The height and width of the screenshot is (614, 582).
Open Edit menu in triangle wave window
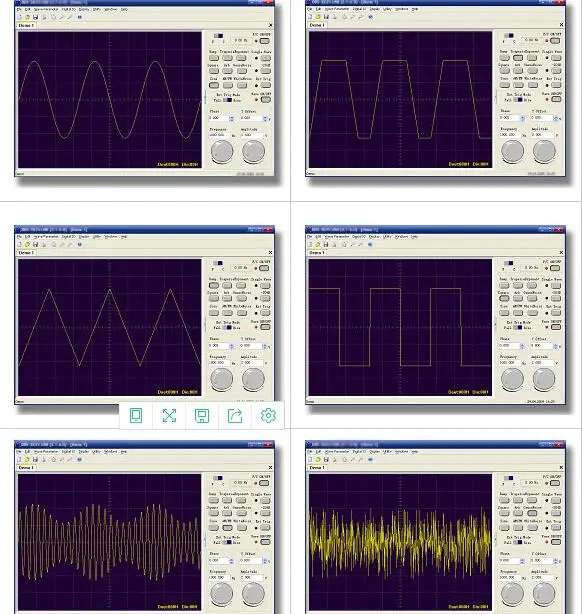(27, 237)
